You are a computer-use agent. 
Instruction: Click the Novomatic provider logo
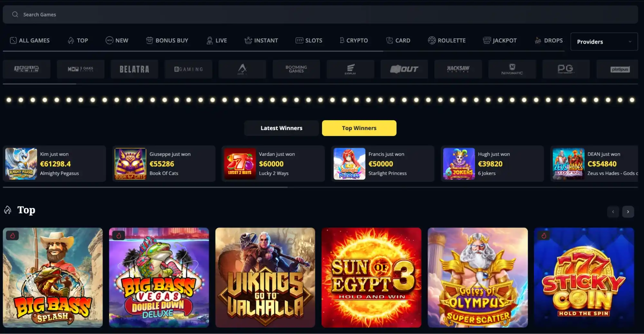pyautogui.click(x=512, y=69)
